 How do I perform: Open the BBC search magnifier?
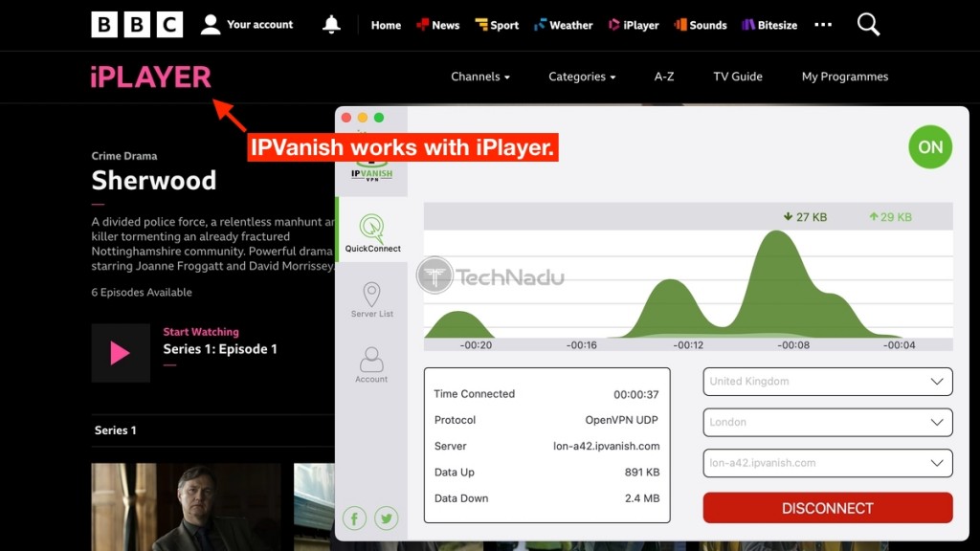(868, 24)
